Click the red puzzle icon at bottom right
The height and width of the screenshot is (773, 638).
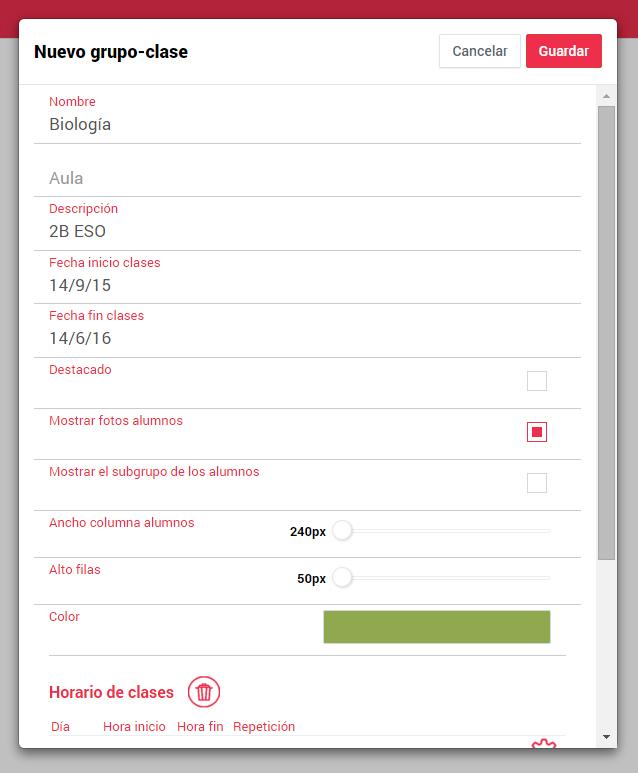pyautogui.click(x=544, y=743)
